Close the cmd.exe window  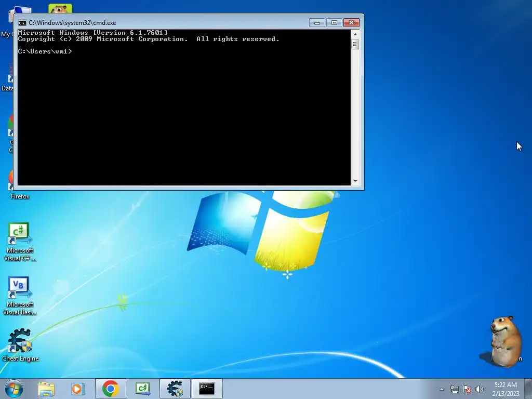coord(352,23)
